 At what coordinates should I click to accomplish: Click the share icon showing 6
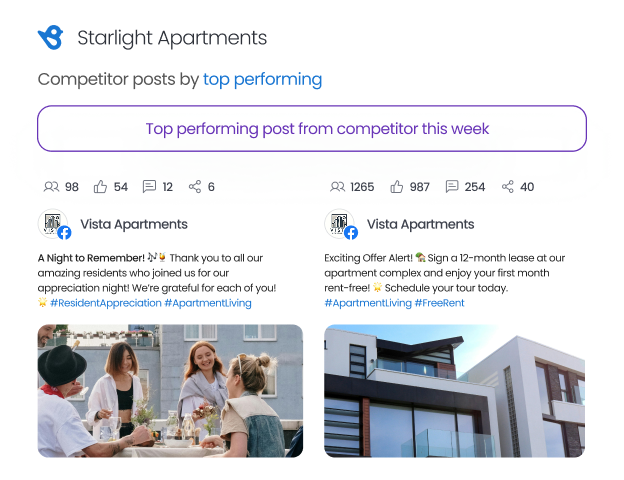click(195, 186)
